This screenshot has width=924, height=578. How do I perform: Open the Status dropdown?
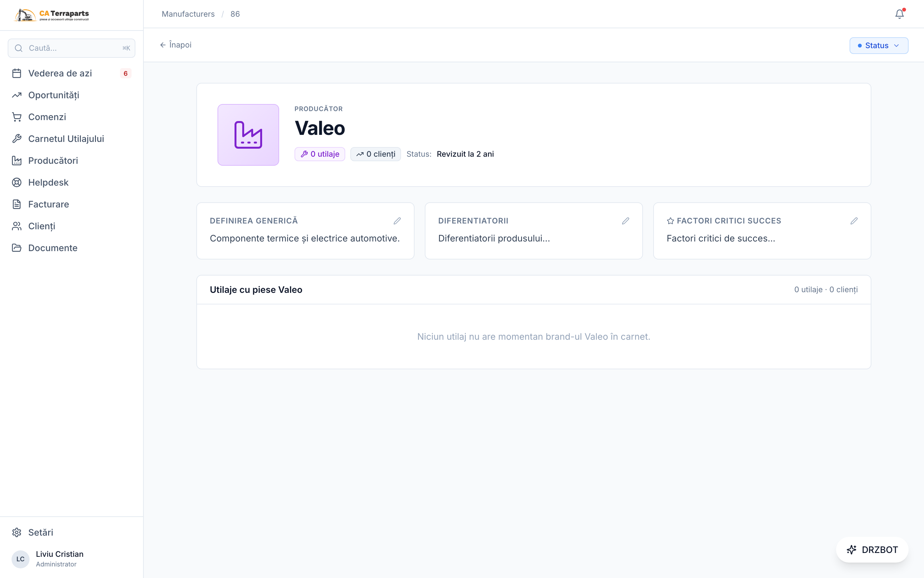pyautogui.click(x=878, y=46)
